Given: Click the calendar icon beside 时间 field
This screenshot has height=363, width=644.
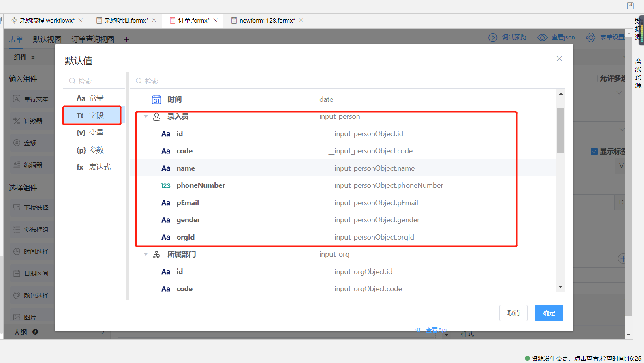Looking at the screenshot, I should coord(156,99).
